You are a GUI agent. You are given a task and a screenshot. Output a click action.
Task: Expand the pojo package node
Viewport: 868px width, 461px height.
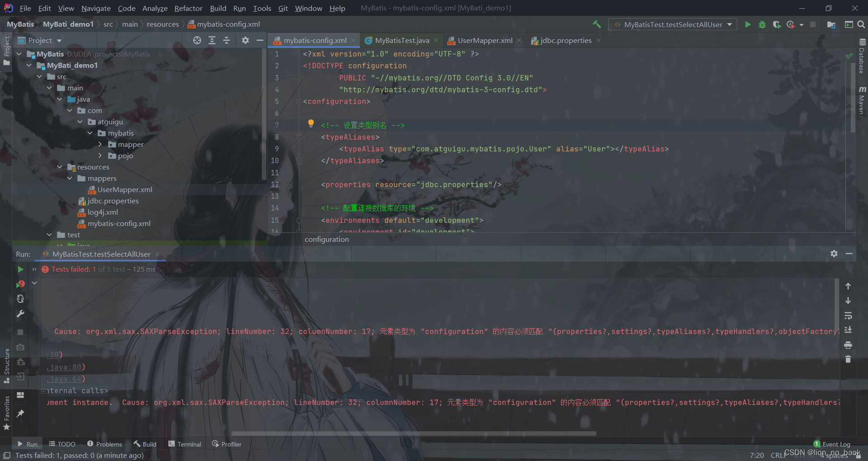click(100, 155)
